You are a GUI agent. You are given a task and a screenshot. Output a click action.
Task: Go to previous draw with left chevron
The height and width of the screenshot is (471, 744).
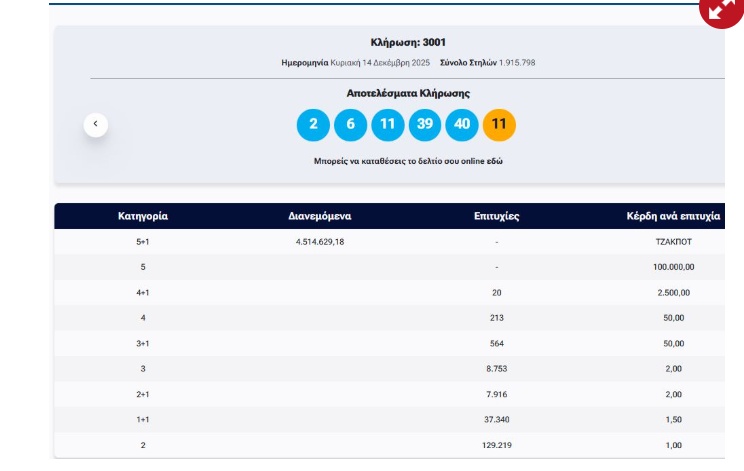(95, 124)
